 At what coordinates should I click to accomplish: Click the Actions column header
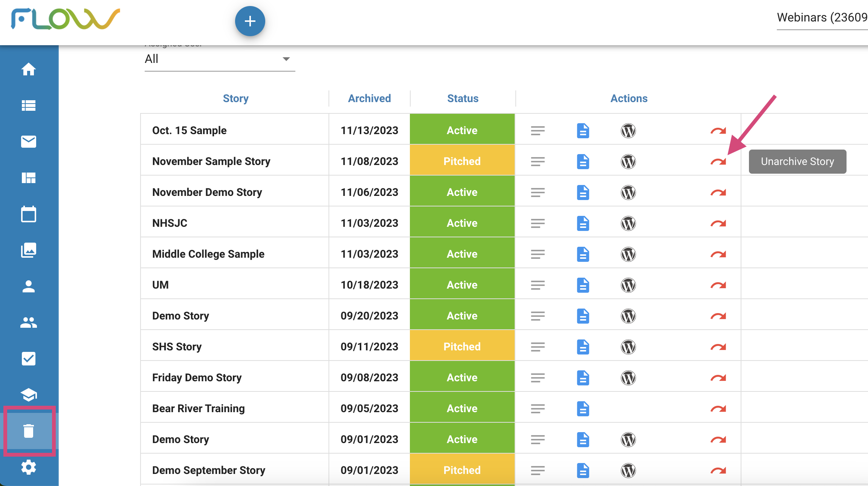pyautogui.click(x=629, y=98)
